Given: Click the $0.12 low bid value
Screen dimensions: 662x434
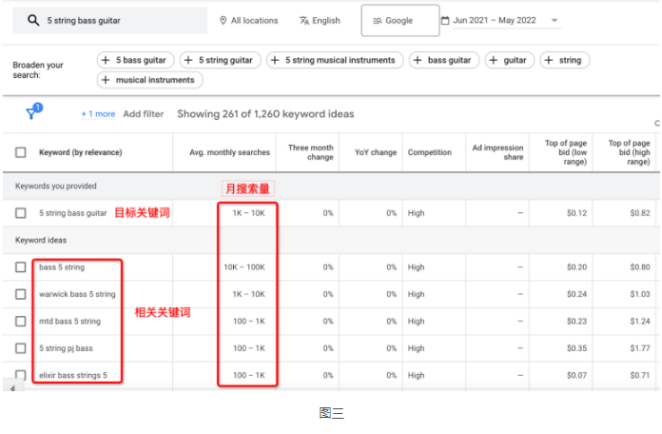Looking at the screenshot, I should [x=577, y=213].
